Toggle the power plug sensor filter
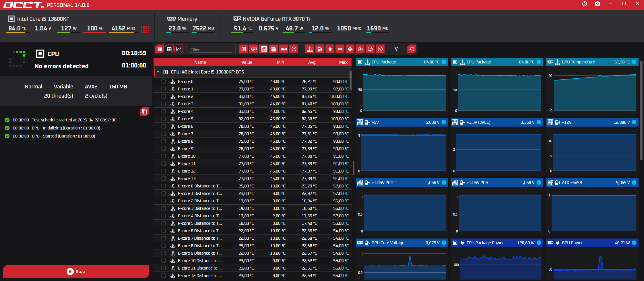Screen dimensions: 644x281 (330, 49)
